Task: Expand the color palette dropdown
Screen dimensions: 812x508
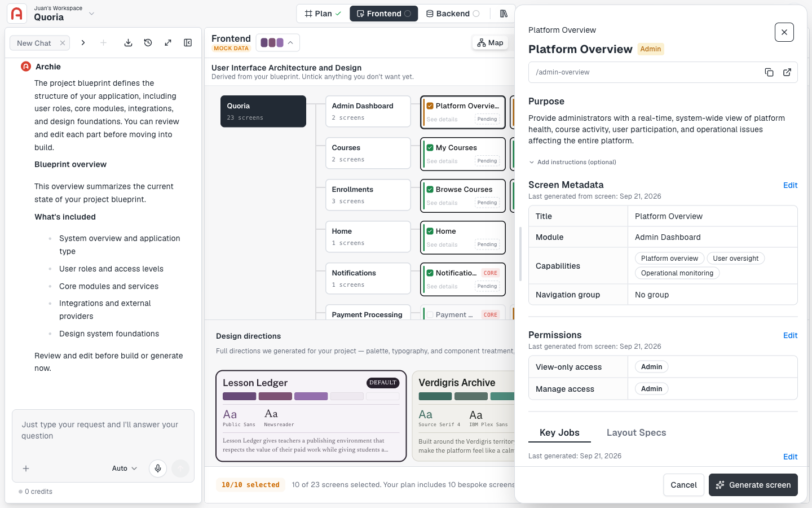Action: [x=278, y=43]
